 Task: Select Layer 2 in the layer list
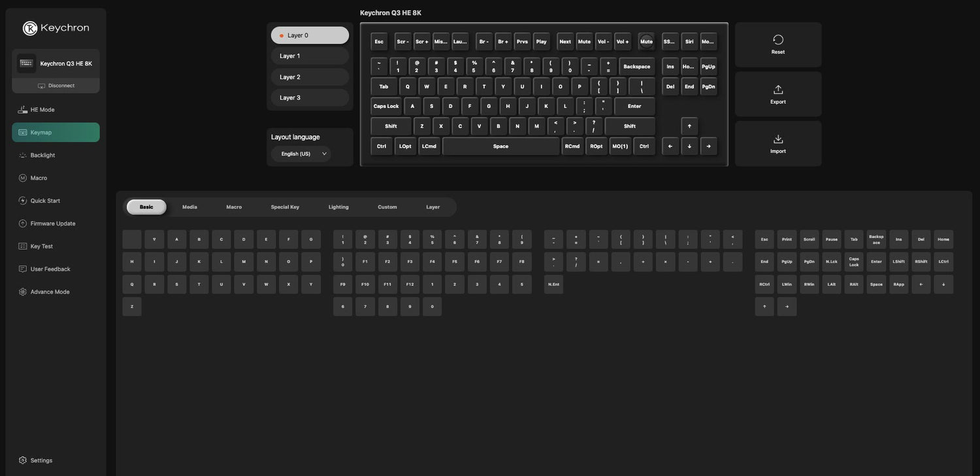(310, 77)
